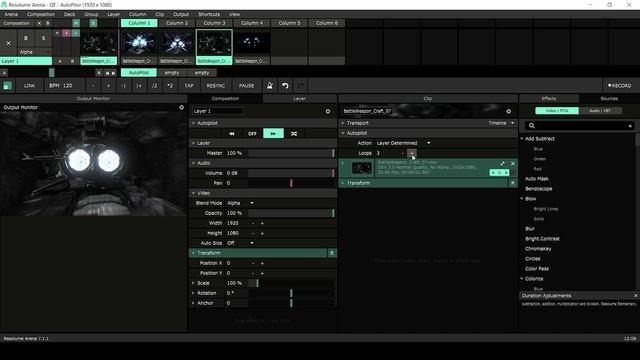Toggle the LINK tempo button
This screenshot has height=360, width=640.
(x=29, y=86)
